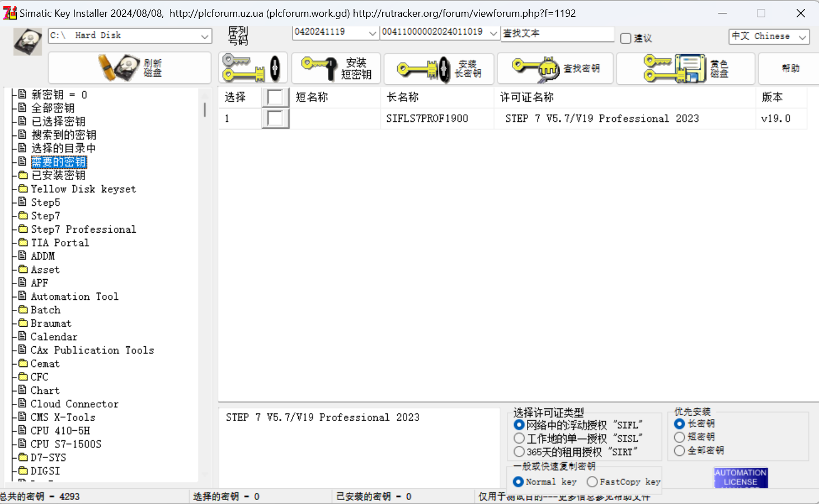Click the TIA Portal folder icon
Viewport: 819px width, 504px height.
(23, 242)
